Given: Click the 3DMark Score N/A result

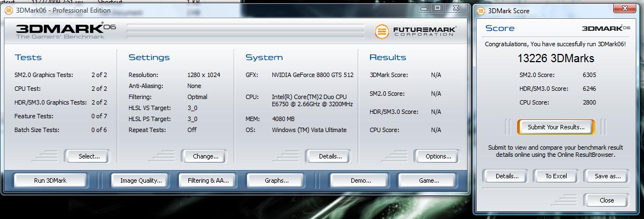Looking at the screenshot, I should [436, 75].
